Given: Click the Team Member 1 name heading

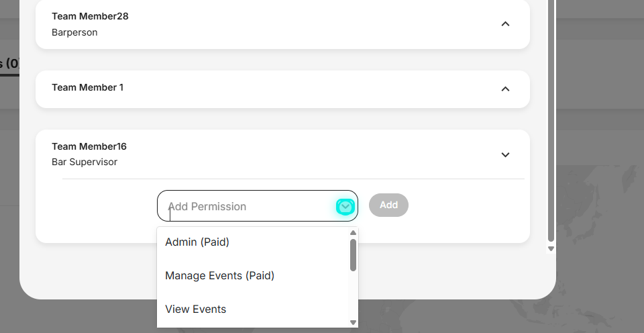Looking at the screenshot, I should tap(87, 87).
